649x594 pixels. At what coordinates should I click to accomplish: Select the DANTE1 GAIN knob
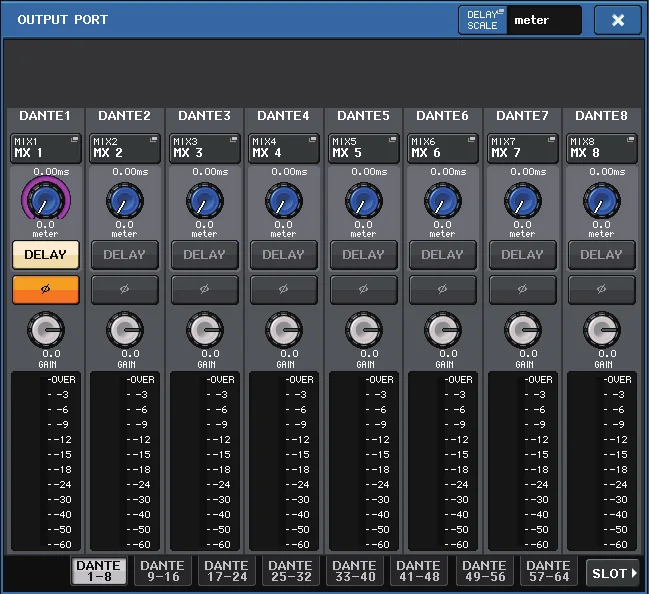46,330
